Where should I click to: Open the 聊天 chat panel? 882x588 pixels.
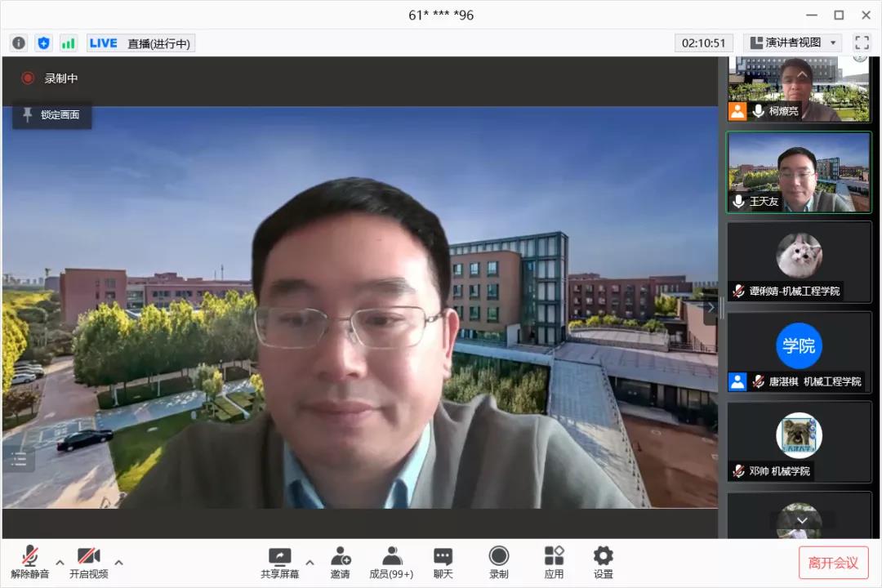[x=443, y=562]
